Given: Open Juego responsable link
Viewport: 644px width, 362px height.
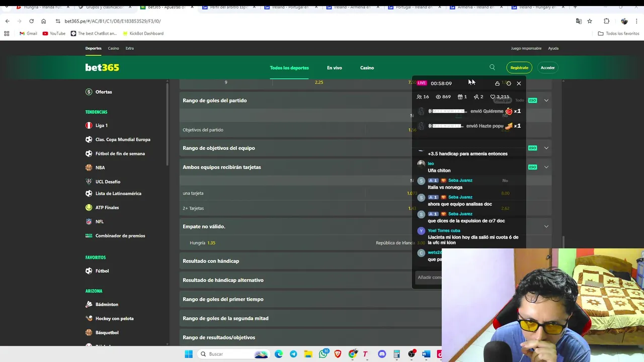Looking at the screenshot, I should click(526, 48).
